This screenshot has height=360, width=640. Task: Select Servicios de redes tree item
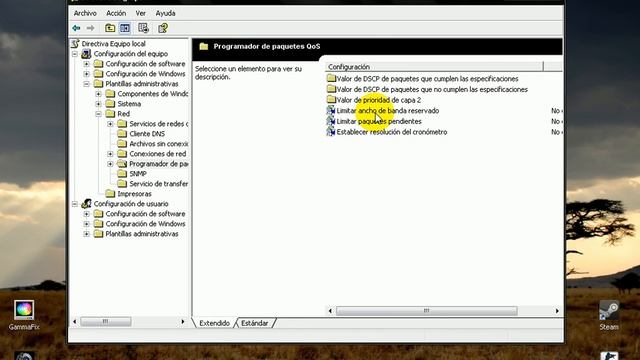tap(158, 124)
